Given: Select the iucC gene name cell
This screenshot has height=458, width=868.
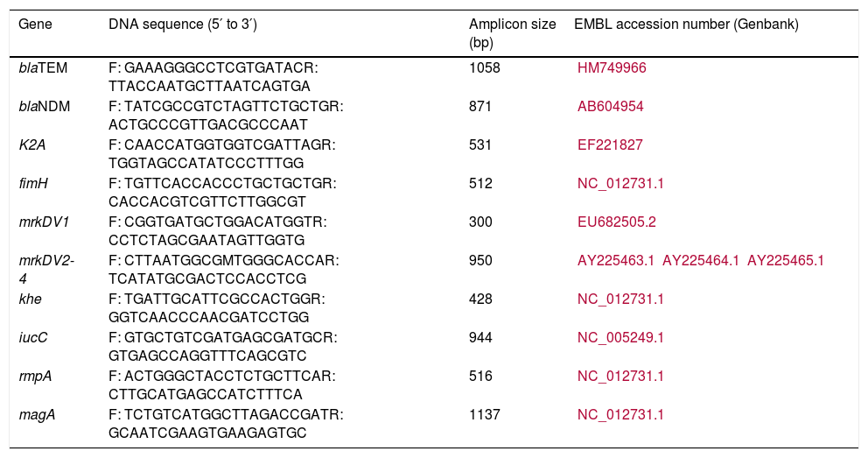Looking at the screenshot, I should [x=31, y=337].
